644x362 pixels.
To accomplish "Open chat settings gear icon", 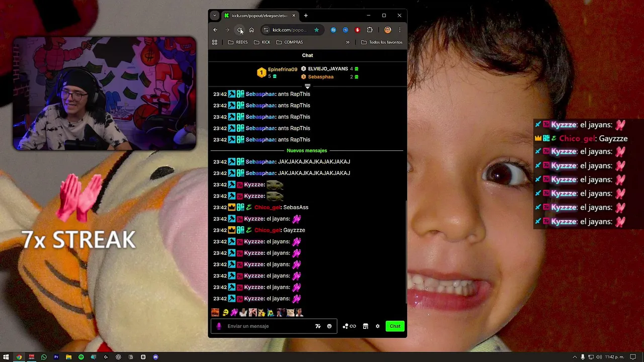I will point(378,326).
